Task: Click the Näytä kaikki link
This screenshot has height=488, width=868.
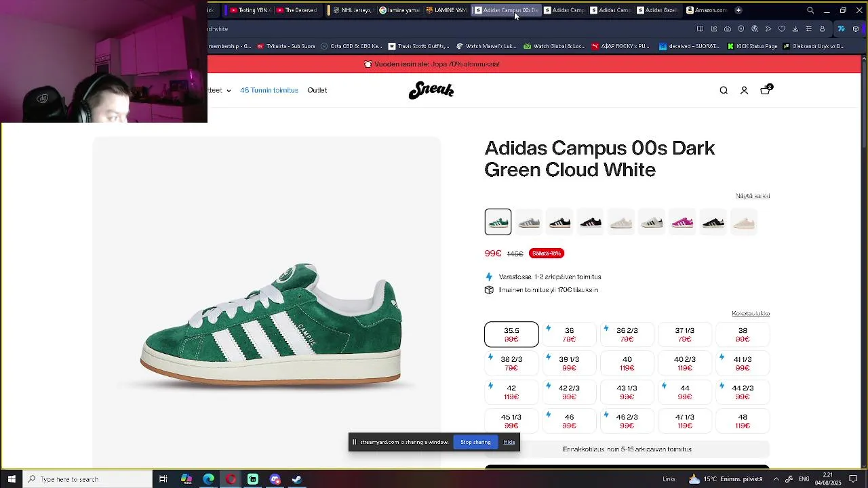Action: (753, 196)
